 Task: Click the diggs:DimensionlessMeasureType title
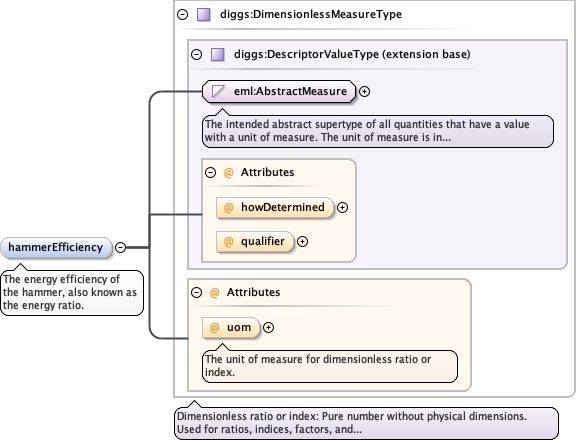pos(311,14)
